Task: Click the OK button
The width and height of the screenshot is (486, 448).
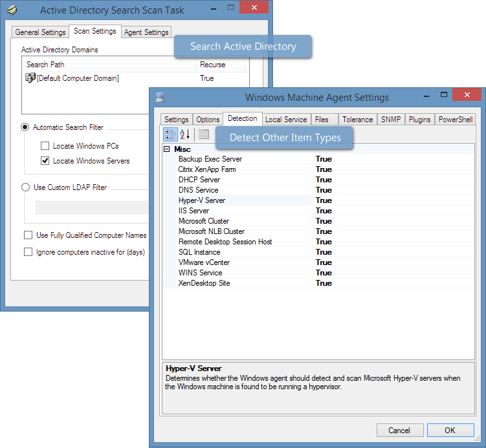Action: [x=450, y=431]
